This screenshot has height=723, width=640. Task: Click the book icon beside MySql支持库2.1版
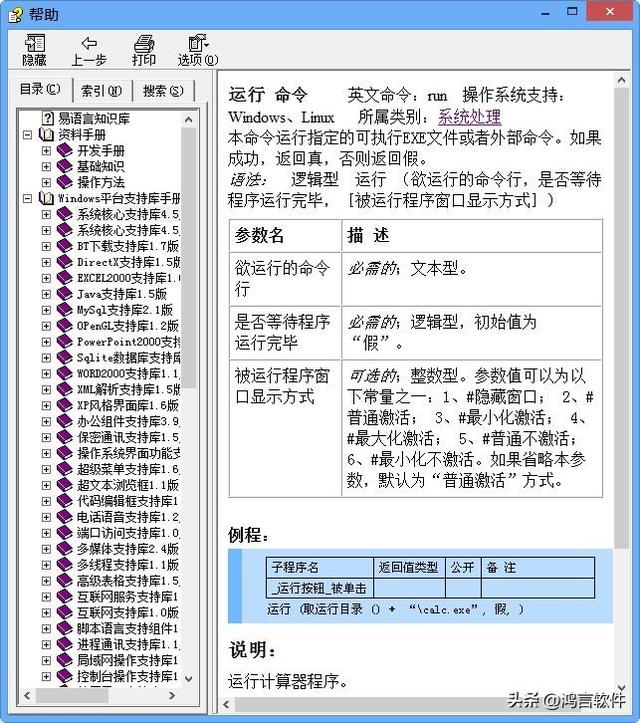(65, 310)
